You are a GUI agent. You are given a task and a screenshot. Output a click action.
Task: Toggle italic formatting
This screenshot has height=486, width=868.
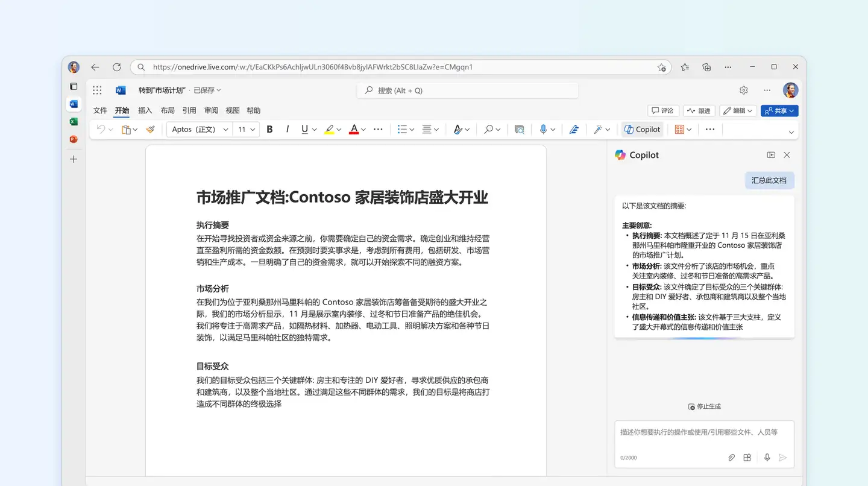[288, 129]
